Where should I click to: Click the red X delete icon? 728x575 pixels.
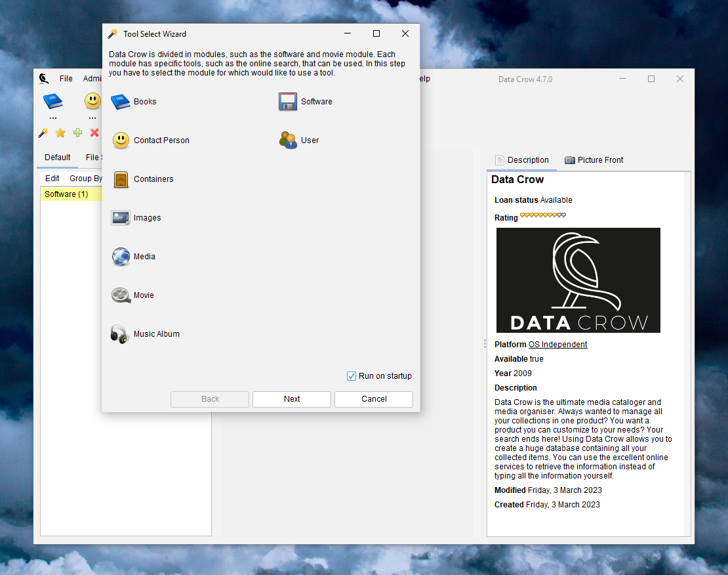(94, 133)
